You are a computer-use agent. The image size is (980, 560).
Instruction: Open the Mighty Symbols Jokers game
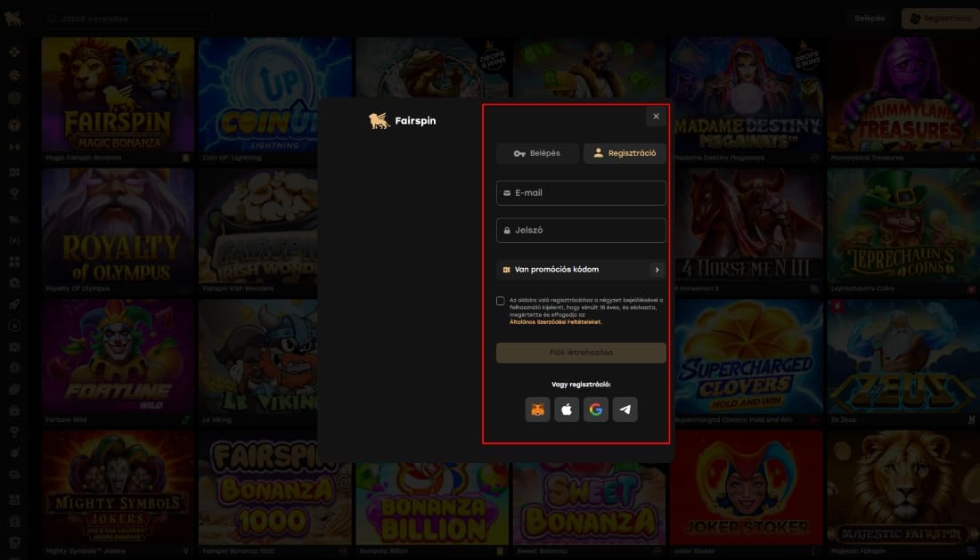coord(118,488)
